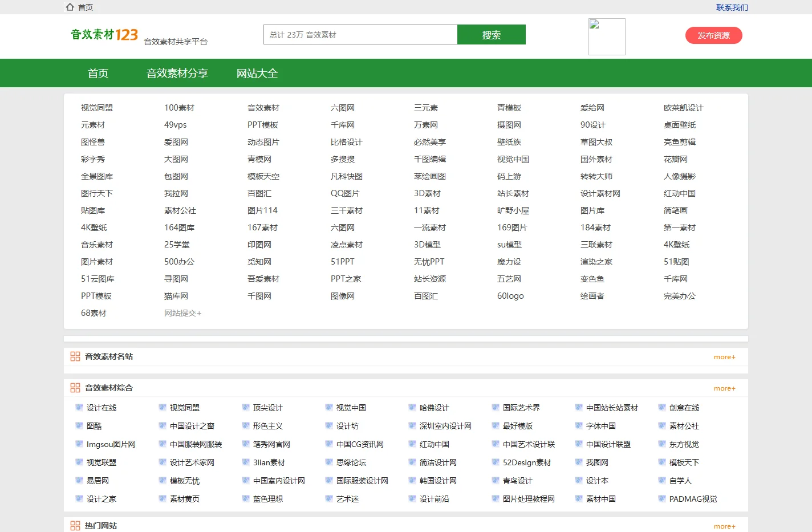Viewport: 812px width, 532px height.
Task: Open the 韩国设计网 link
Action: click(x=439, y=481)
